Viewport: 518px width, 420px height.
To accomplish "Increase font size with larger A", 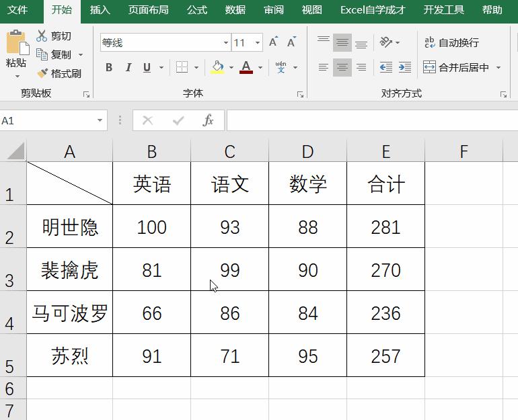I will coord(273,42).
